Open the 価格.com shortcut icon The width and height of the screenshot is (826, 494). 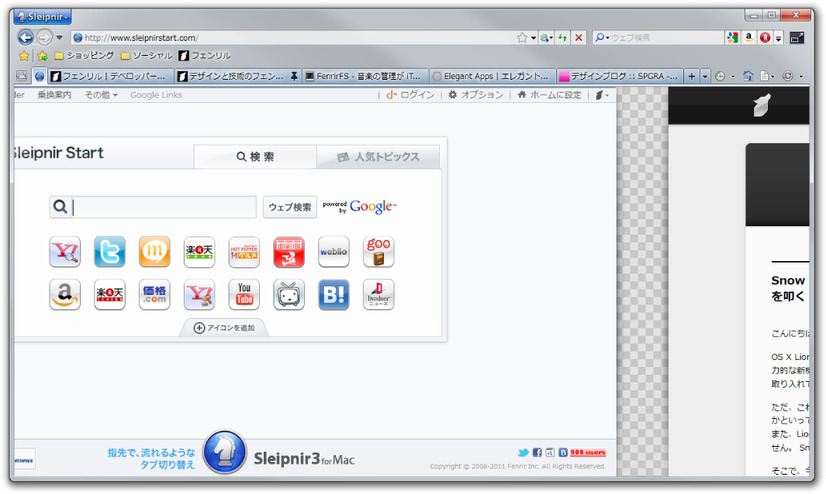pos(154,294)
